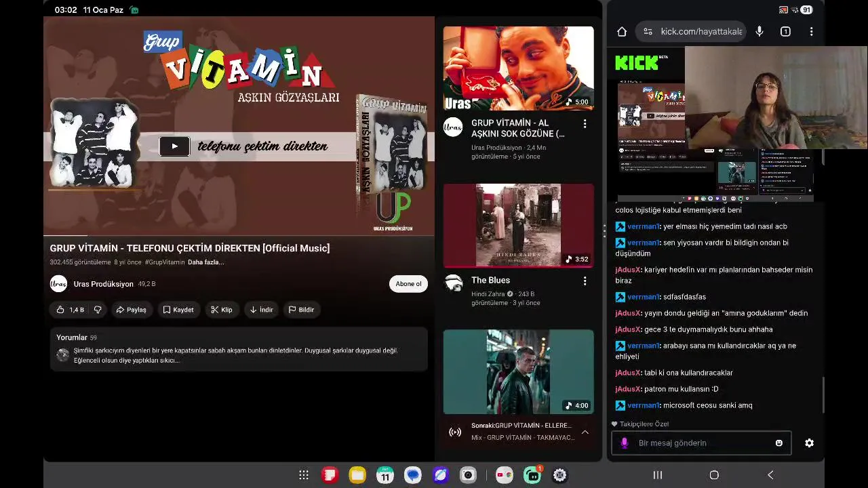Tap the Back navigation button
Viewport: 868px width, 488px height.
click(770, 475)
